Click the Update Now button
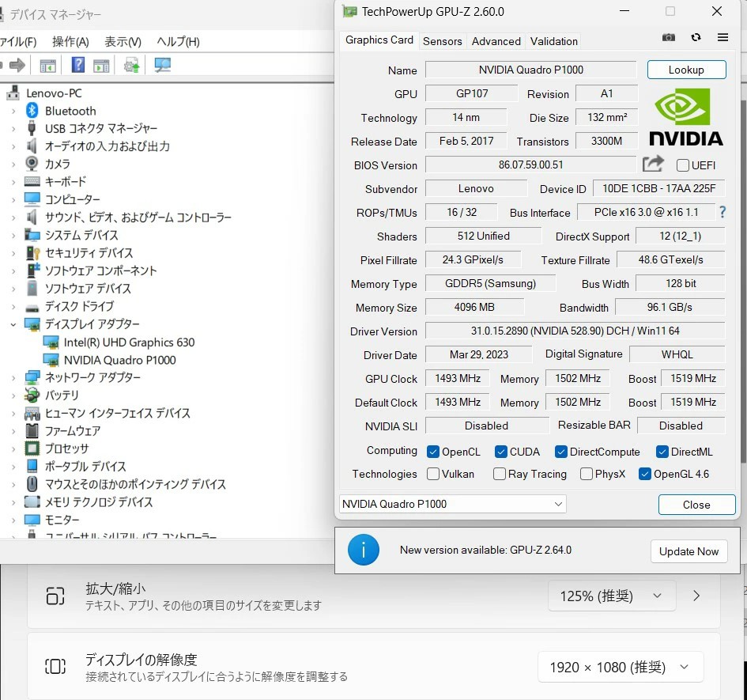Viewport: 747px width, 700px height. point(689,551)
